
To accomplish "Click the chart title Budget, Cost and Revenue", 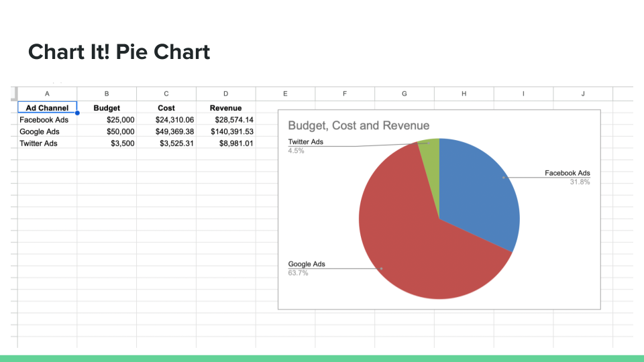I will point(358,125).
